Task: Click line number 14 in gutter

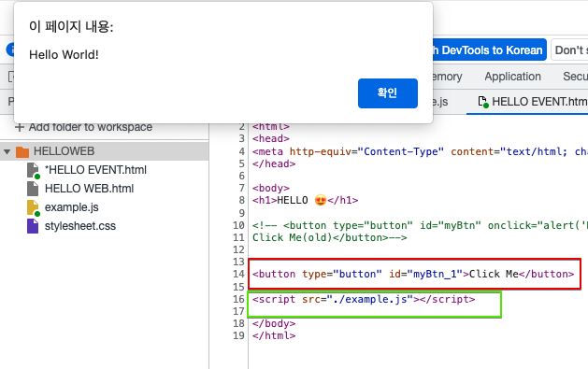Action: click(x=238, y=274)
